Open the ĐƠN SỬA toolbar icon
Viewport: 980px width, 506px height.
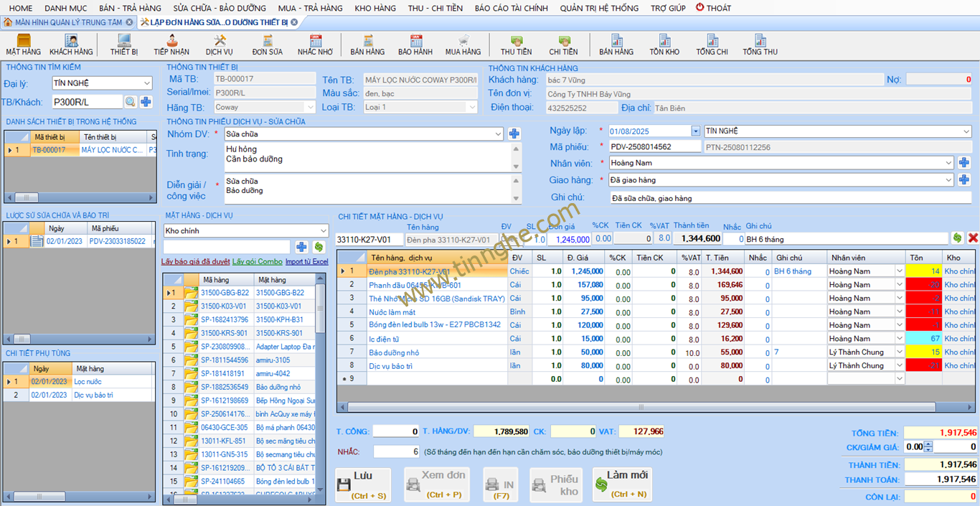tap(268, 44)
